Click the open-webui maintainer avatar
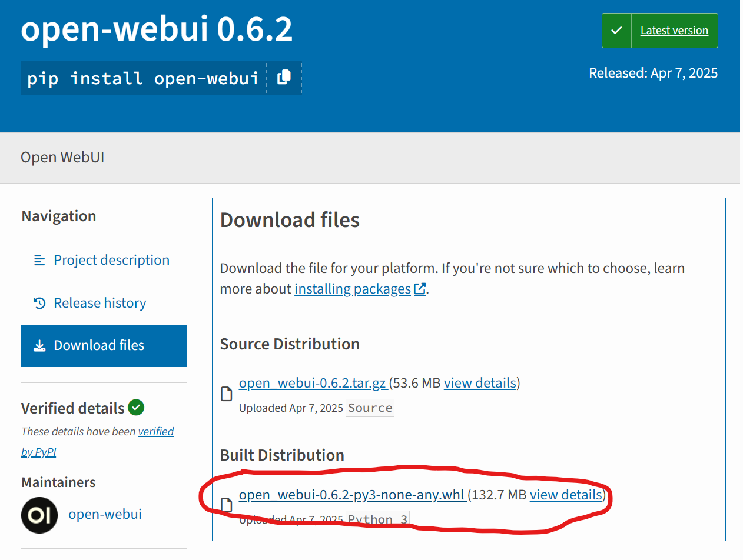Image resolution: width=743 pixels, height=560 pixels. coord(39,515)
